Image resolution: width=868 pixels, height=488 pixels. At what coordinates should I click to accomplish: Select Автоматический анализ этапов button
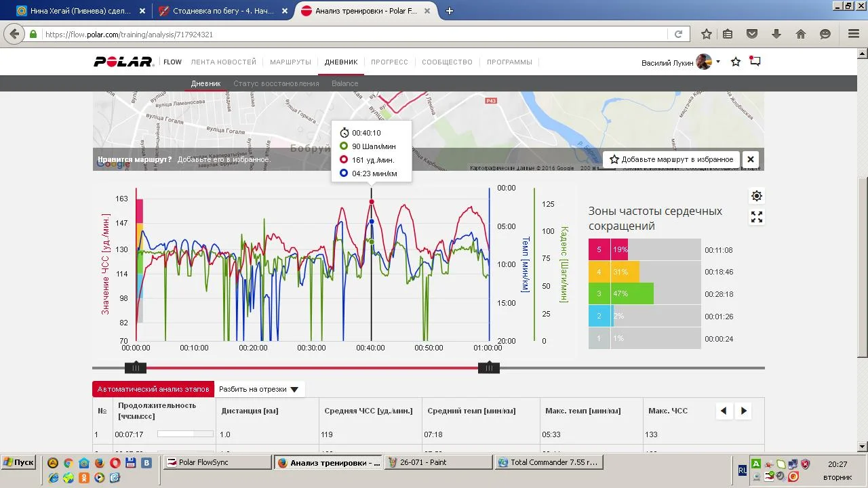[153, 389]
